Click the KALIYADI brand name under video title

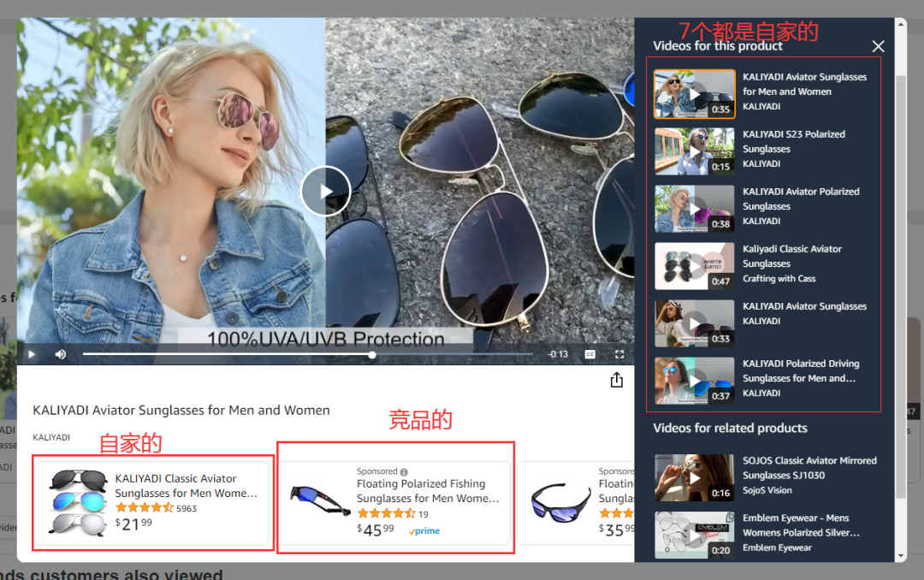[x=51, y=437]
